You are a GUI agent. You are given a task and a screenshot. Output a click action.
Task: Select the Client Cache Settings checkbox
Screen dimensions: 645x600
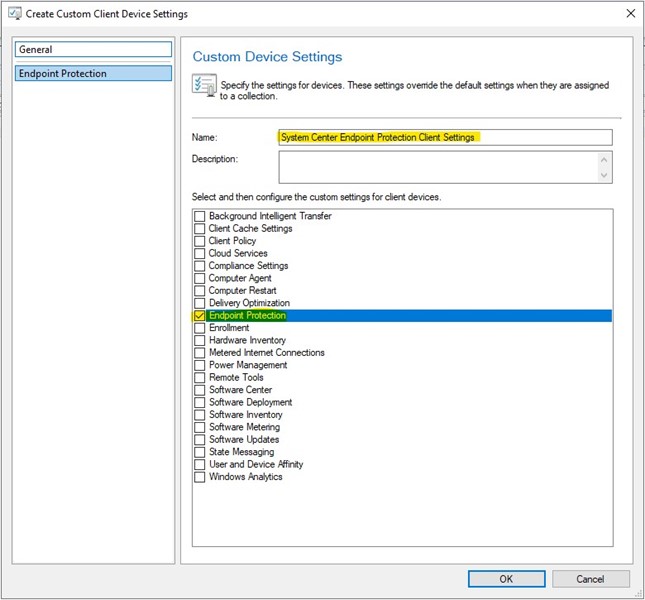pyautogui.click(x=200, y=229)
